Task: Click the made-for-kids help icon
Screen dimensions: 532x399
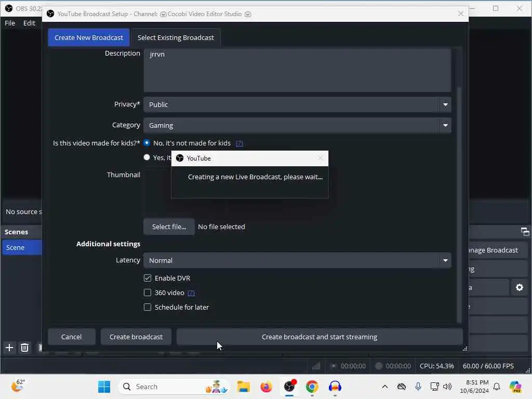Action: (239, 143)
